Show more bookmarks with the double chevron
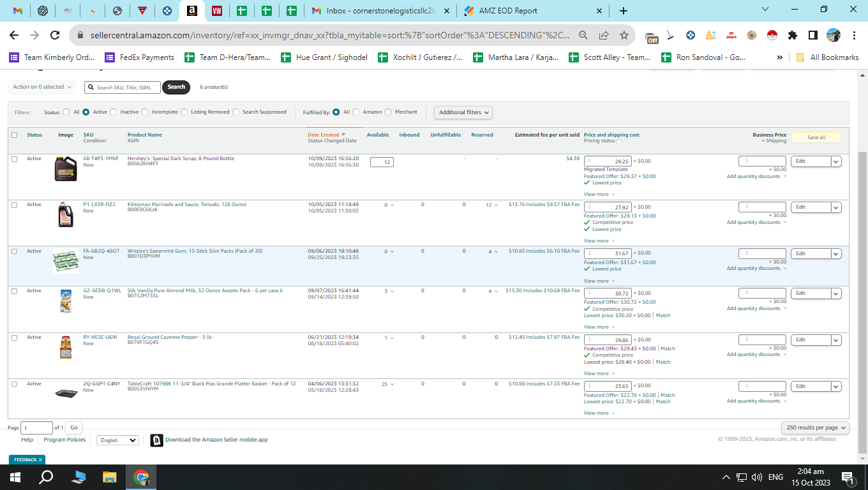Screen dimensions: 868x490 [780, 57]
